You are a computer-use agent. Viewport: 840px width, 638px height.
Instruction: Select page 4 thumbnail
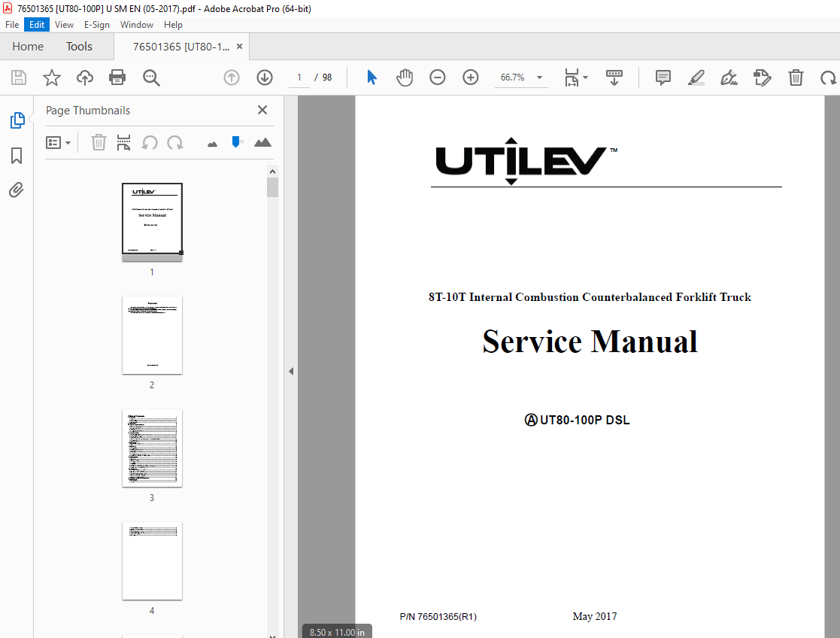[x=152, y=561]
